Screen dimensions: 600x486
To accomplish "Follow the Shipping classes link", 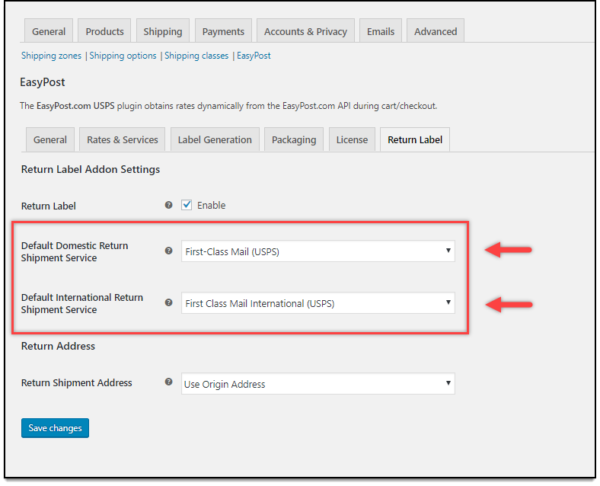I will pos(196,56).
